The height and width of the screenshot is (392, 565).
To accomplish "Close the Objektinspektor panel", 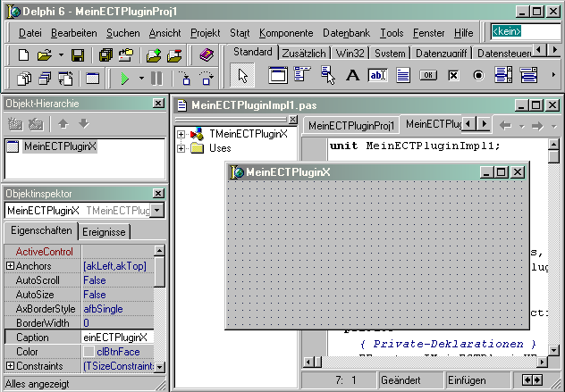I will [x=158, y=193].
